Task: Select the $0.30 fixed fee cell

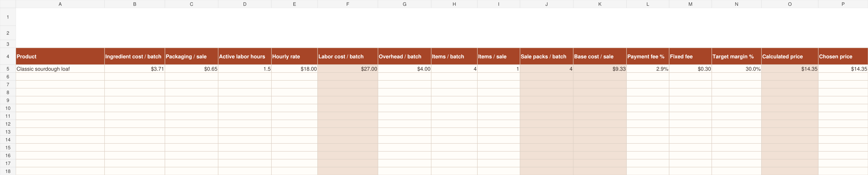Action: point(690,69)
